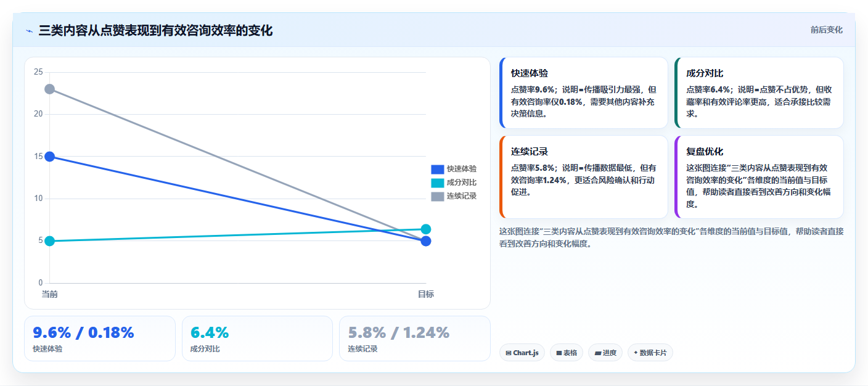Click the summary paragraph below the insight cards
The width and height of the screenshot is (868, 386).
click(671, 237)
